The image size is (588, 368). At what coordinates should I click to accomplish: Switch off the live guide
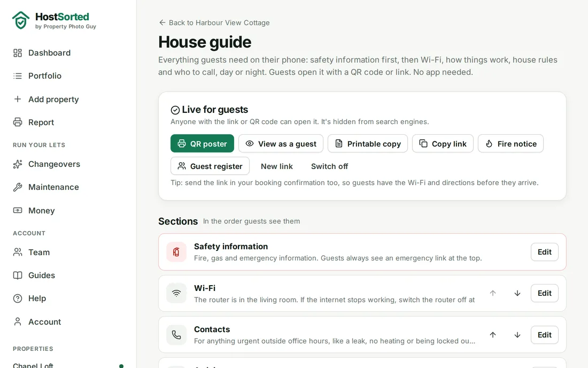330,166
